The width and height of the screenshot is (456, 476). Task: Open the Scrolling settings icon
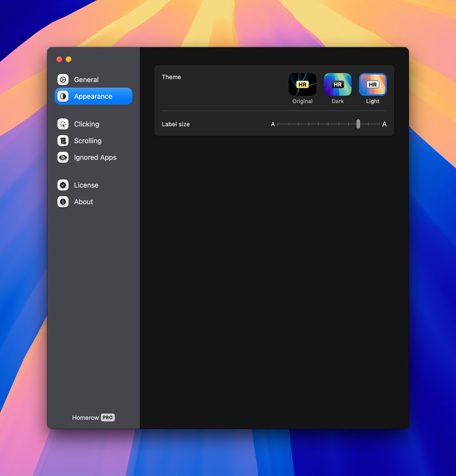pos(63,140)
